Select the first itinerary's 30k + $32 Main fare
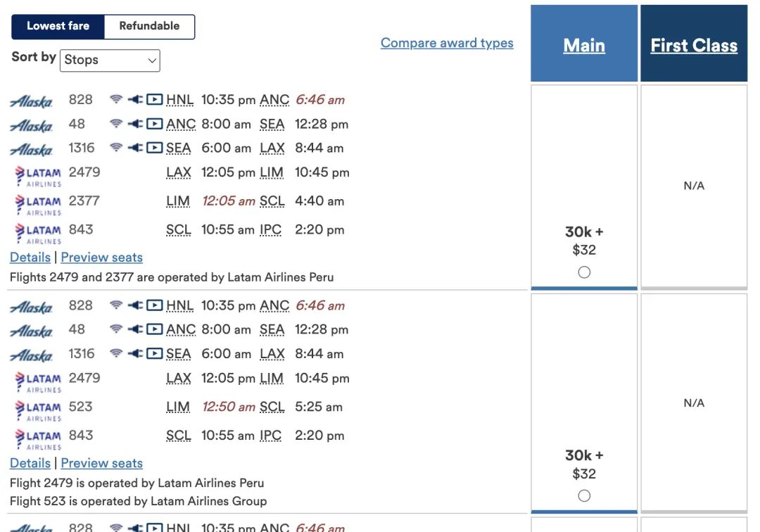Viewport: 760px width, 532px height. coord(584,272)
